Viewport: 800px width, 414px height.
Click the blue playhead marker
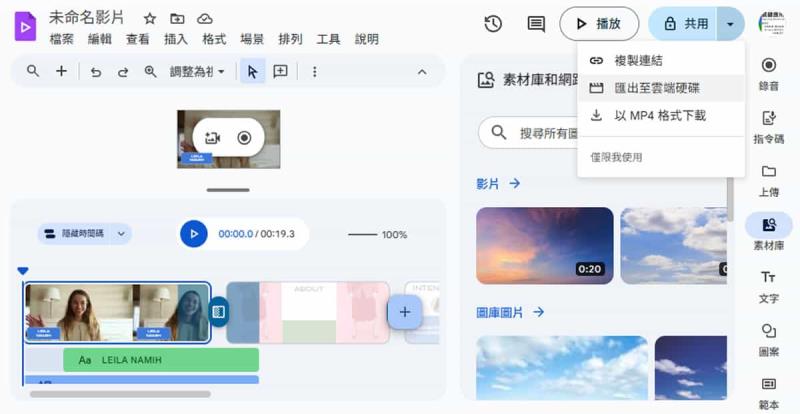(23, 271)
